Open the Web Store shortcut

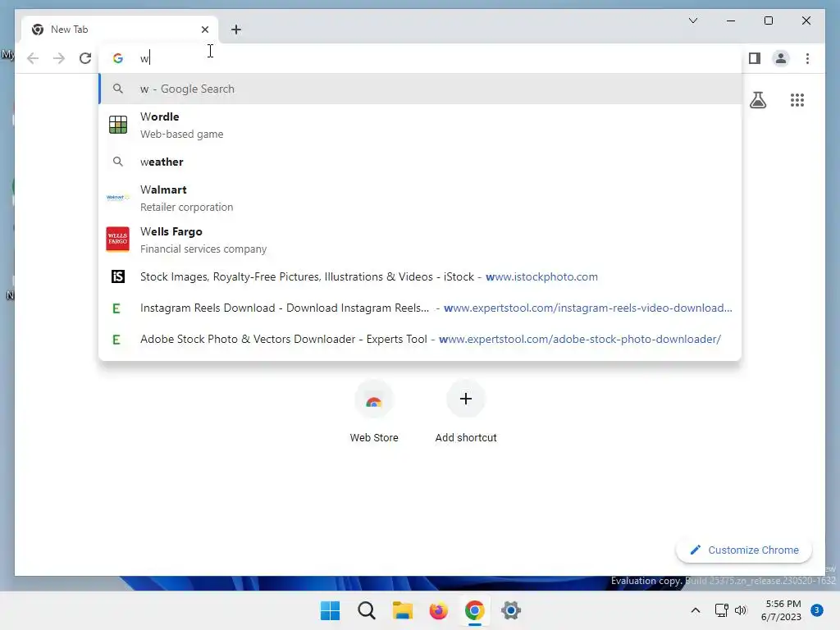point(374,412)
